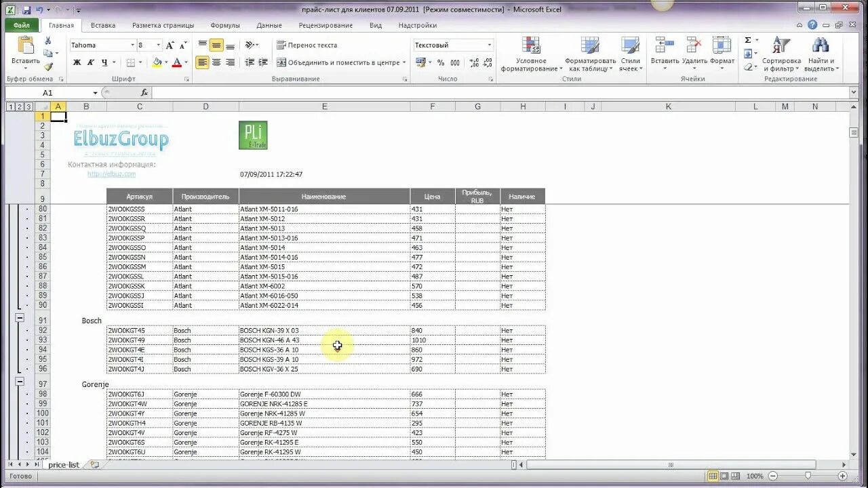
Task: Open the font color dropdown arrow
Action: pos(185,62)
